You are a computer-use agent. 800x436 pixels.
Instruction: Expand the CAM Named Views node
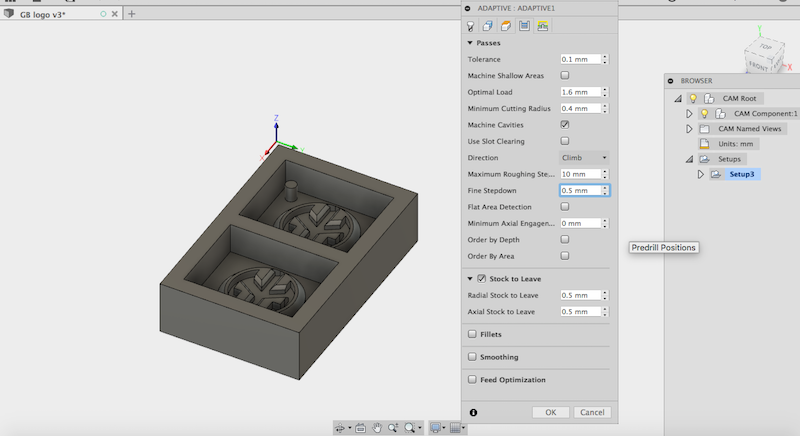point(689,129)
